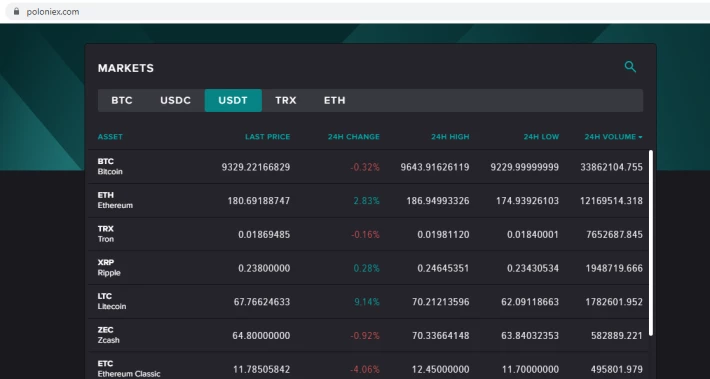The height and width of the screenshot is (379, 710).
Task: Open the BTC Bitcoin market row
Action: (x=368, y=167)
